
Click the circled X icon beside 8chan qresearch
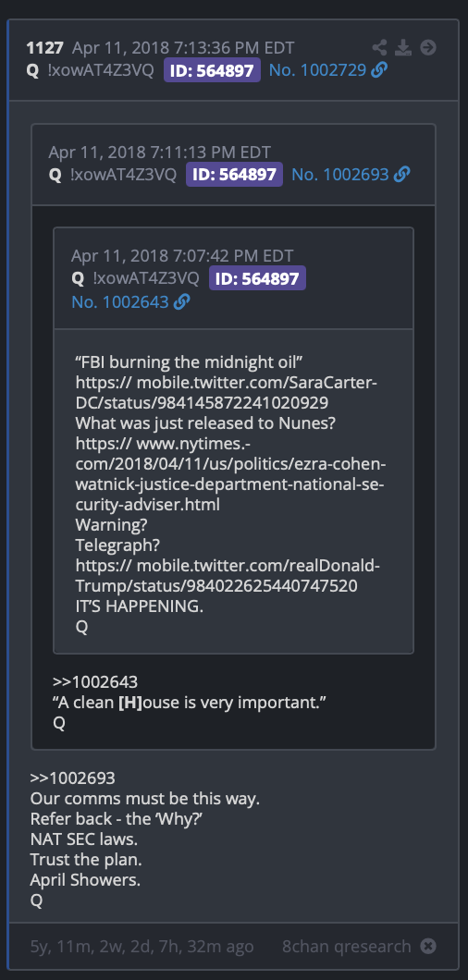point(428,946)
